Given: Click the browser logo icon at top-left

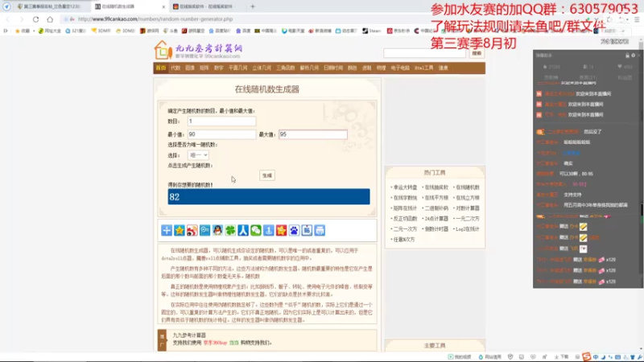Looking at the screenshot, I should tap(6, 6).
